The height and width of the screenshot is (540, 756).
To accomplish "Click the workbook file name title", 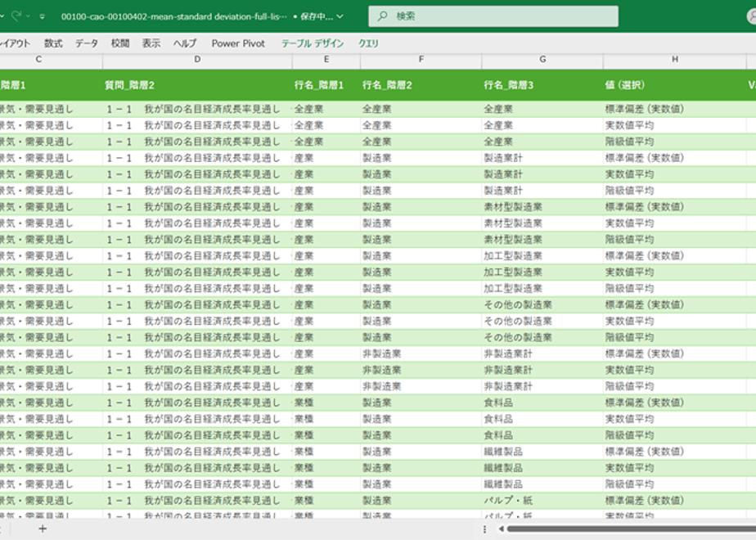I will (173, 16).
